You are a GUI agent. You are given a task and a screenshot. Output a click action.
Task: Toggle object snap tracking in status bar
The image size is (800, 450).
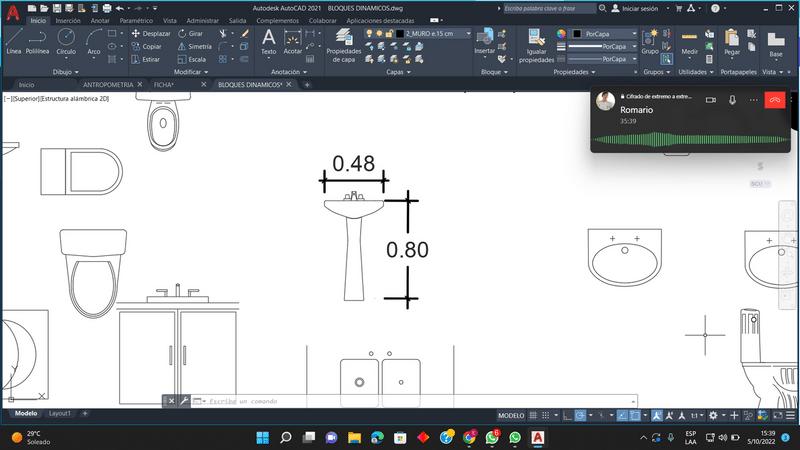click(x=622, y=415)
